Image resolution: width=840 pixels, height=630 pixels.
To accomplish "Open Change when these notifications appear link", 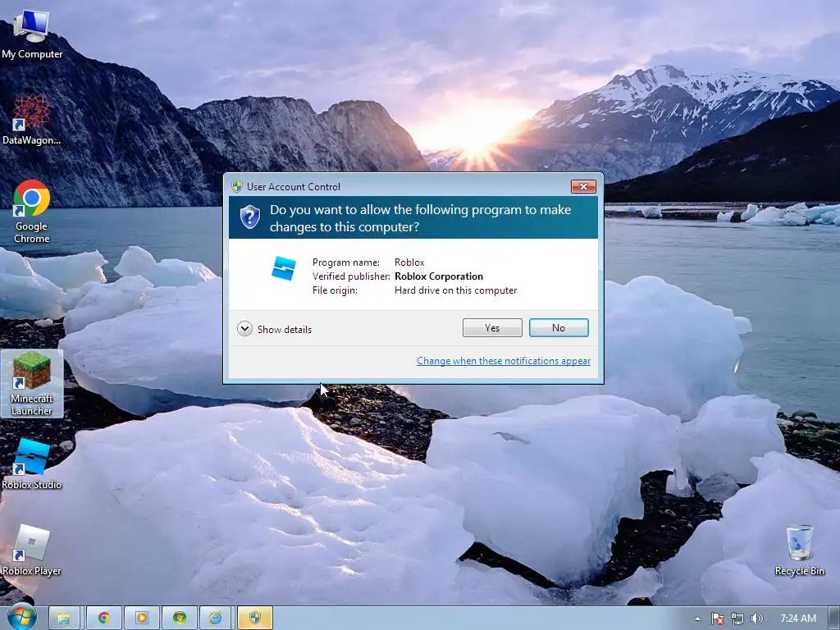I will pyautogui.click(x=504, y=361).
